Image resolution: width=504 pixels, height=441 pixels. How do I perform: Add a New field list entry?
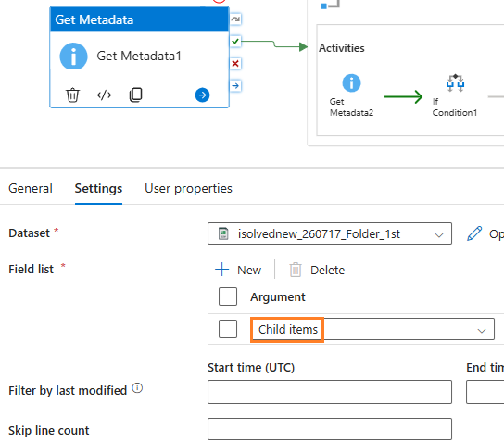click(x=238, y=270)
